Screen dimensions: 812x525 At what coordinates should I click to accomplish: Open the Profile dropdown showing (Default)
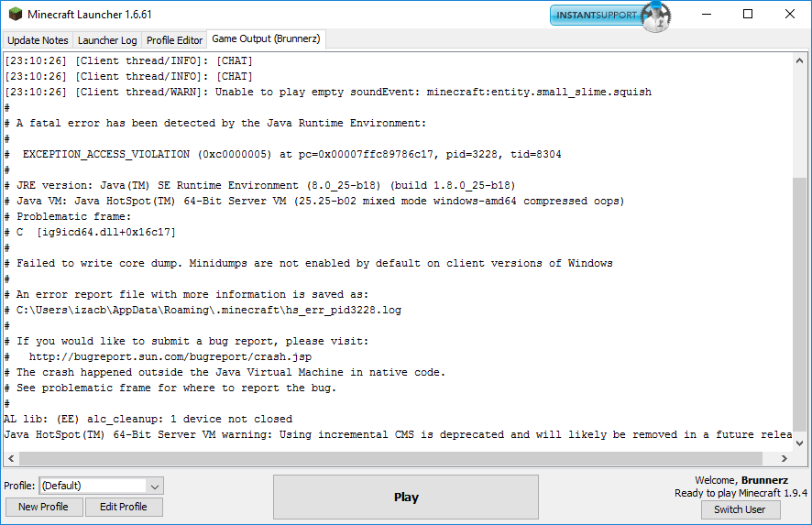102,486
